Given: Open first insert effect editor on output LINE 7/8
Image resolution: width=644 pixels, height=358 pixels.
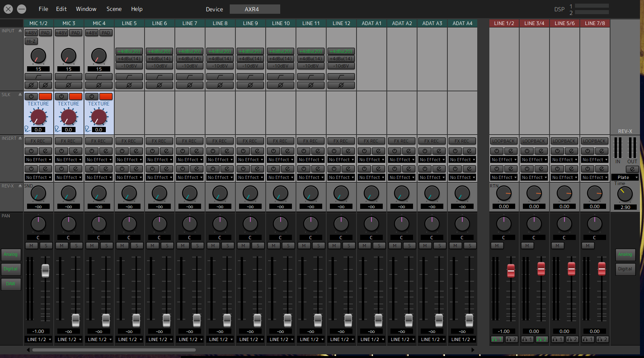Looking at the screenshot, I should (602, 151).
